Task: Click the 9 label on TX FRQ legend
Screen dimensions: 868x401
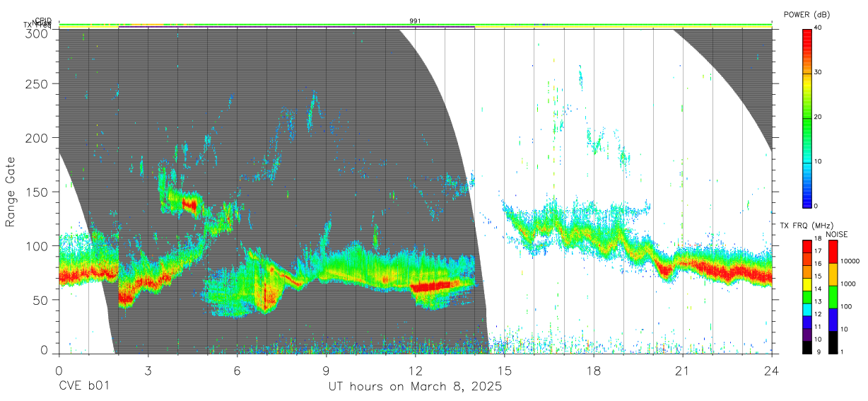Action: (x=818, y=351)
